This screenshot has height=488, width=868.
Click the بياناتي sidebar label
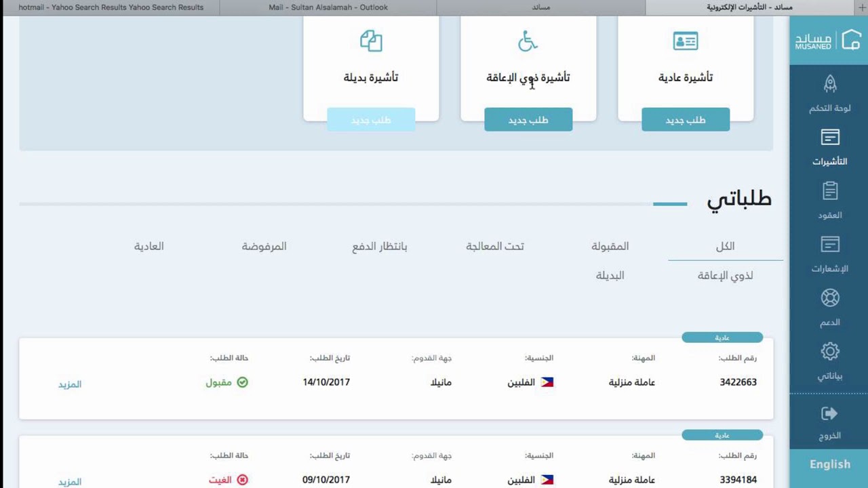pyautogui.click(x=830, y=376)
